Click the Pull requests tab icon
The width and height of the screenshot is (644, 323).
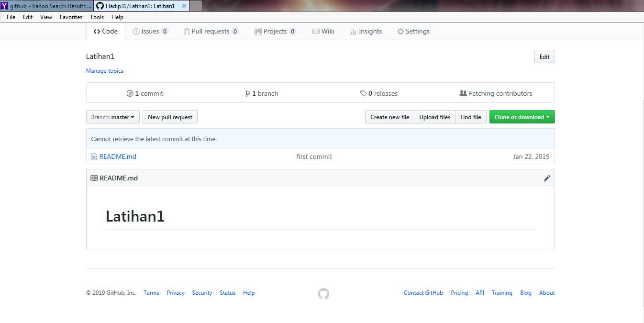[x=187, y=31]
